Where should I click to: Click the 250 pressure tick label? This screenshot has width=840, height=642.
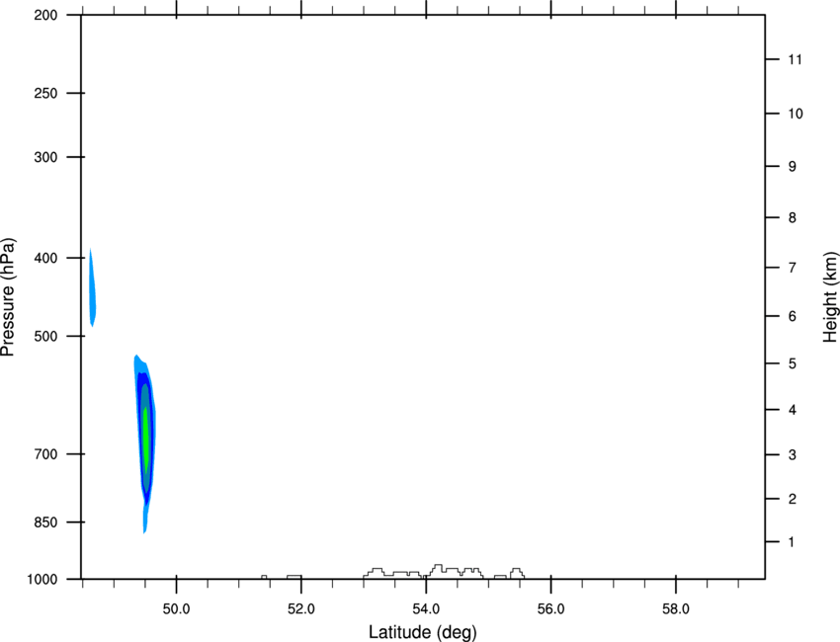(45, 93)
